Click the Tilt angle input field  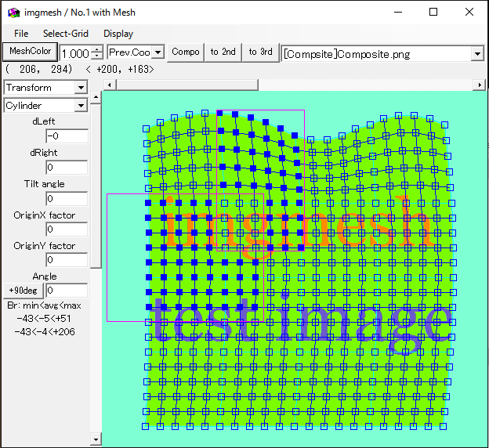66,199
